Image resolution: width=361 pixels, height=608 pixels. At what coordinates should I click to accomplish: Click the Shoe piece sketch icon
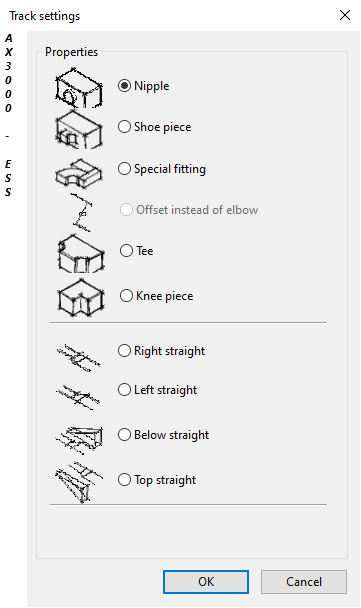point(79,130)
